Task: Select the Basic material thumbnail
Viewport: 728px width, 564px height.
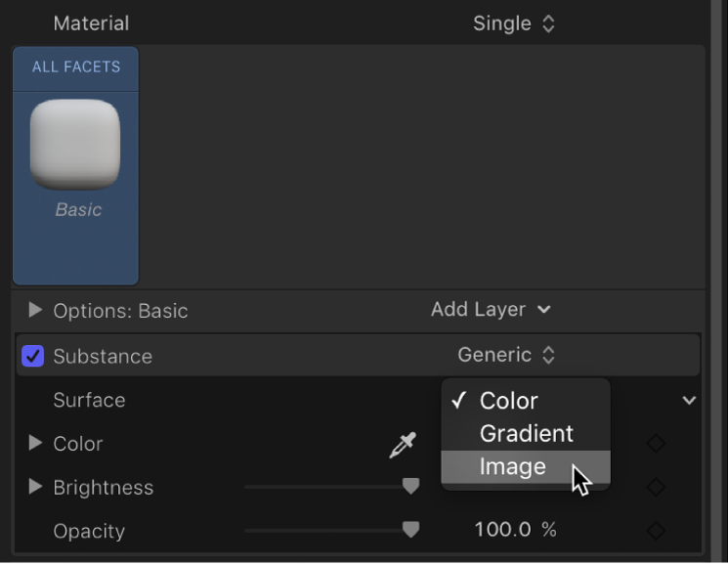Action: click(x=75, y=146)
